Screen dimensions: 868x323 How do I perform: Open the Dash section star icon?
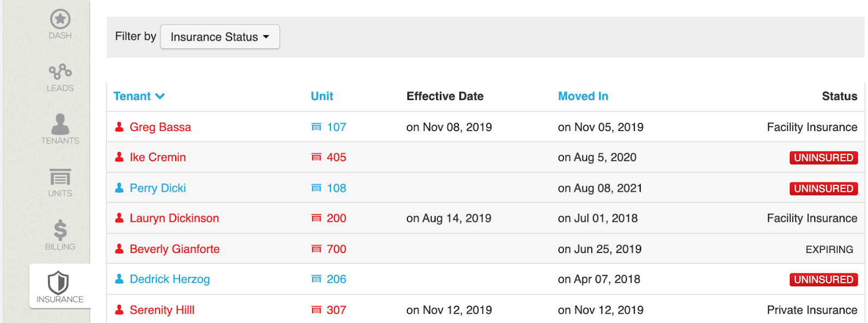pyautogui.click(x=60, y=20)
